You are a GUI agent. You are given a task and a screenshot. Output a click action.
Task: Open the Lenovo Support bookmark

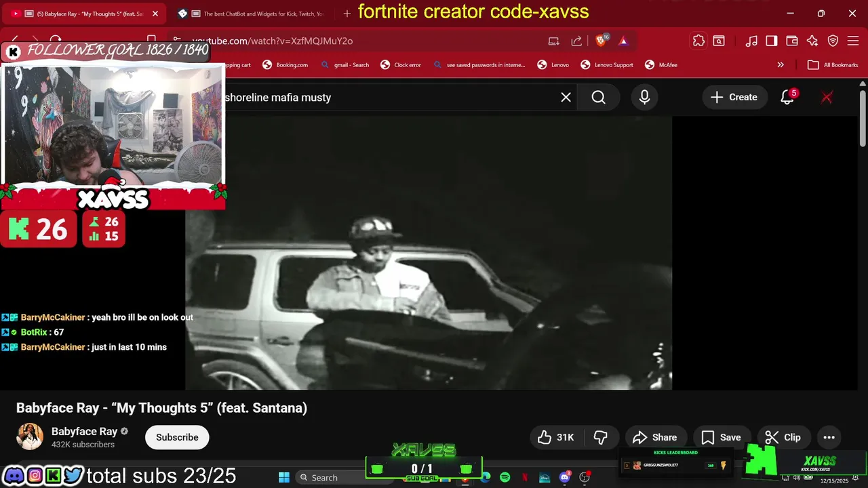pyautogui.click(x=607, y=65)
